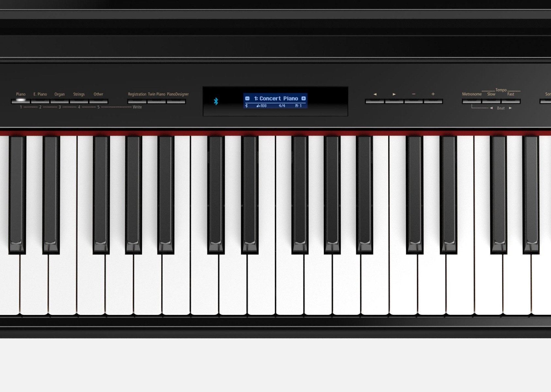Viewport: 551px width, 392px height.
Task: Decrease value with the minus button
Action: point(414,101)
